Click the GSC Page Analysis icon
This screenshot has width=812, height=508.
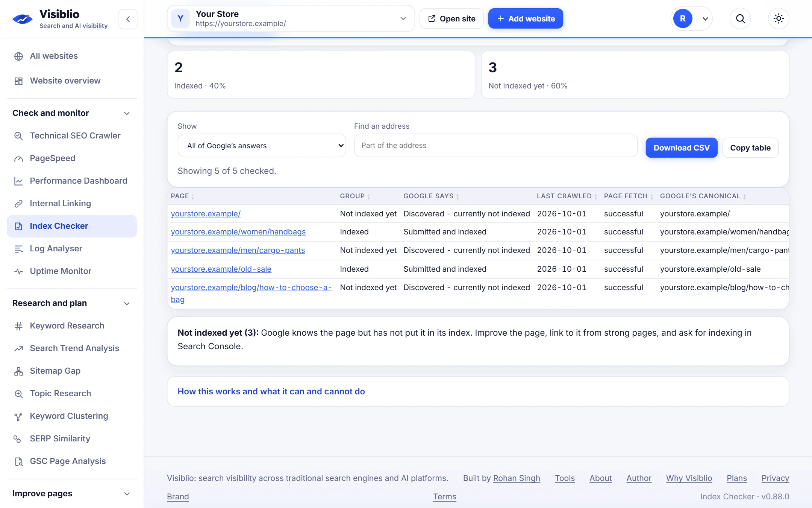18,461
